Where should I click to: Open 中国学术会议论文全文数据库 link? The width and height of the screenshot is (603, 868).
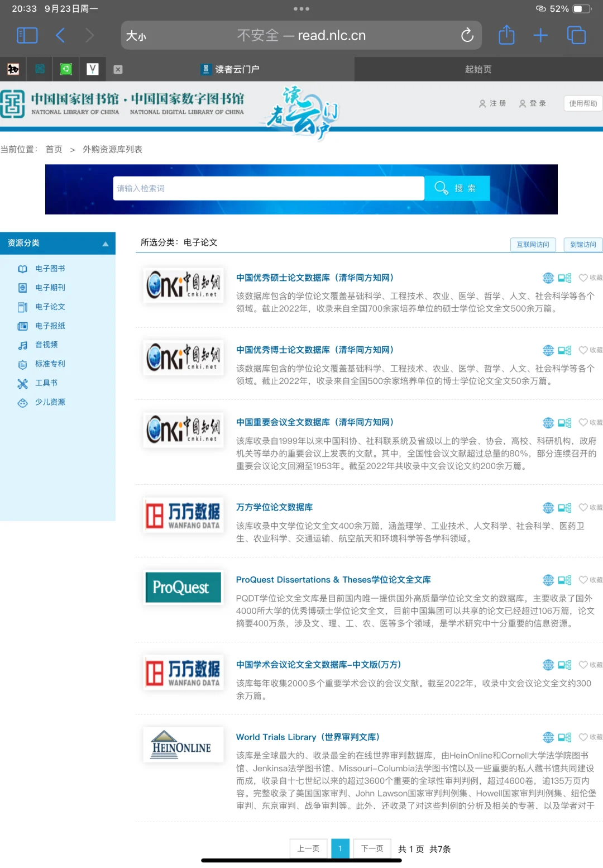pyautogui.click(x=318, y=665)
